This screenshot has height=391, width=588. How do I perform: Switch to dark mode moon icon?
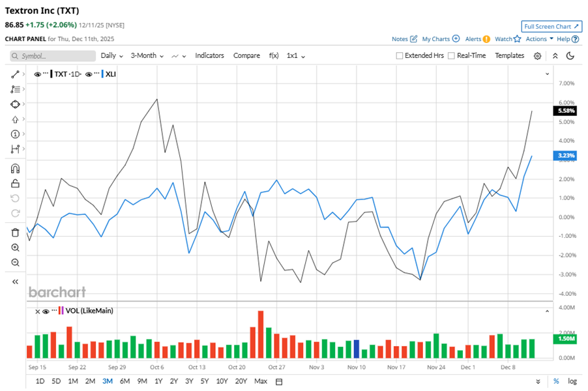[x=570, y=56]
